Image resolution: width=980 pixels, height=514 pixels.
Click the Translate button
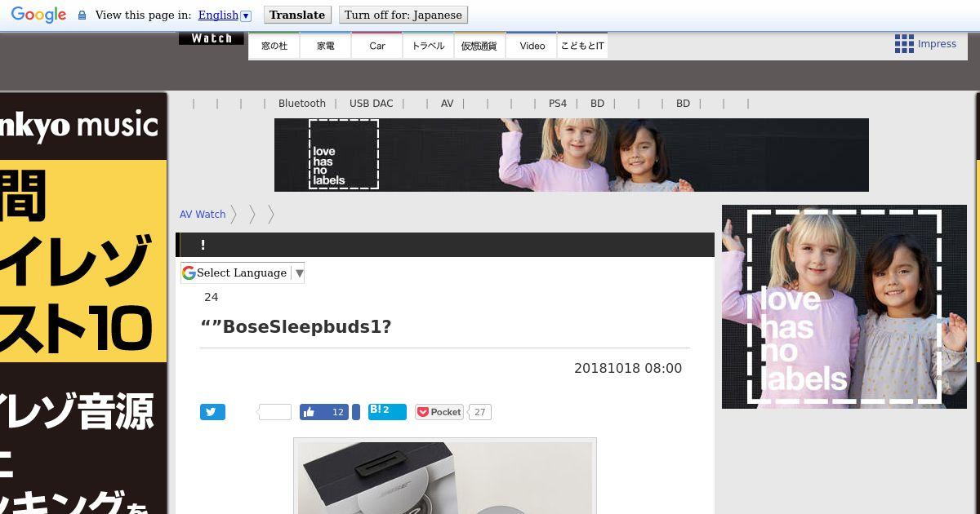click(297, 15)
